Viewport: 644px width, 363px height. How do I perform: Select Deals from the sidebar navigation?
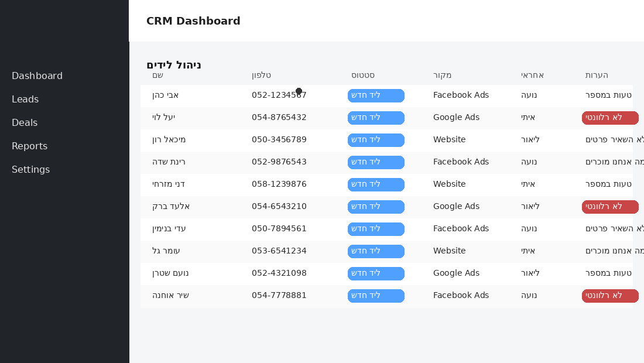(25, 122)
